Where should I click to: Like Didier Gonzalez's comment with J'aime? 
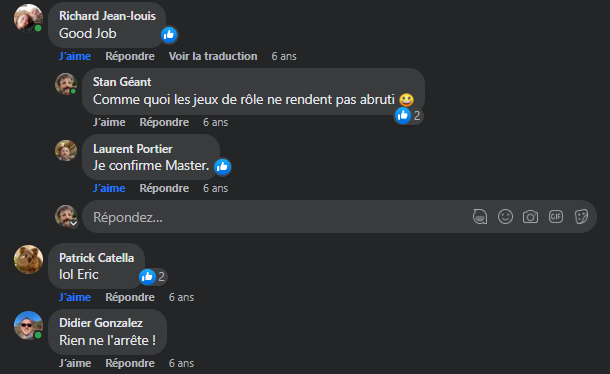click(x=75, y=363)
